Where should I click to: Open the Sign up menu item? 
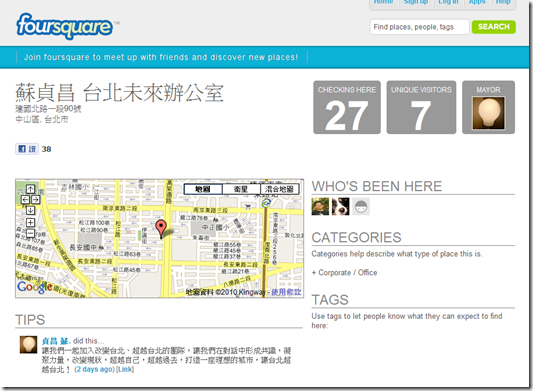pyautogui.click(x=416, y=2)
